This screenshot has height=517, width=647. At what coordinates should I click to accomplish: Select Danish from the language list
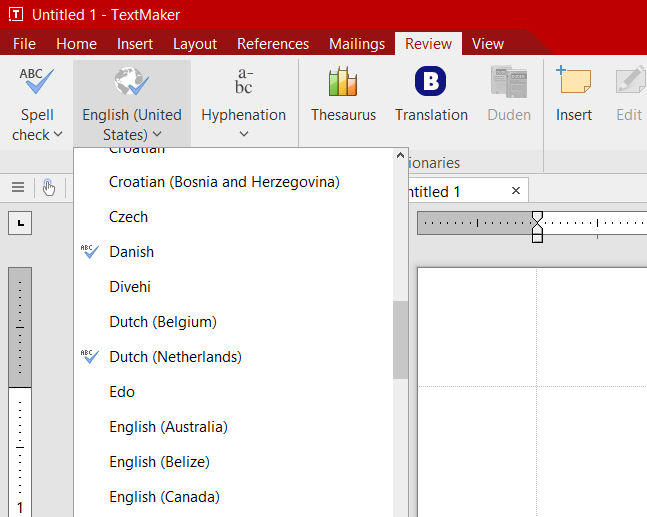coord(131,252)
